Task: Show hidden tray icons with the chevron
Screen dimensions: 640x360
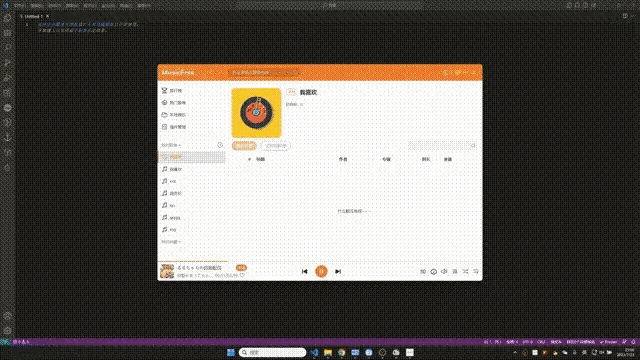Action: [x=515, y=352]
